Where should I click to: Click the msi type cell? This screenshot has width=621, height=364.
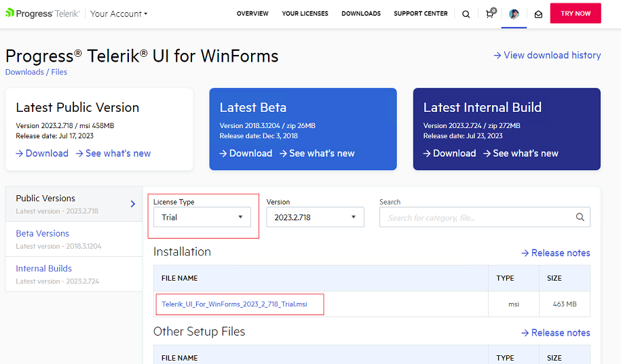click(514, 304)
